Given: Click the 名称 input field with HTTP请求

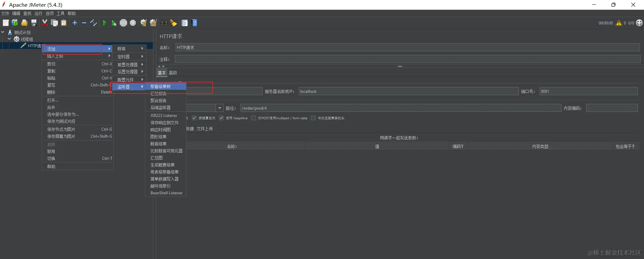Looking at the screenshot, I should (x=407, y=48).
